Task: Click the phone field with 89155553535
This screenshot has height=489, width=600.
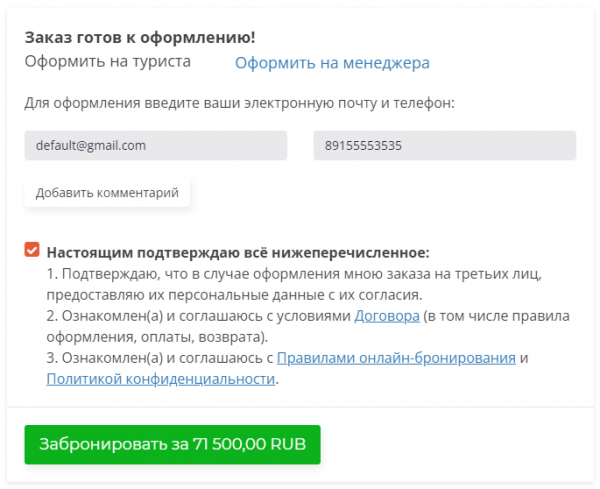Action: coord(445,145)
